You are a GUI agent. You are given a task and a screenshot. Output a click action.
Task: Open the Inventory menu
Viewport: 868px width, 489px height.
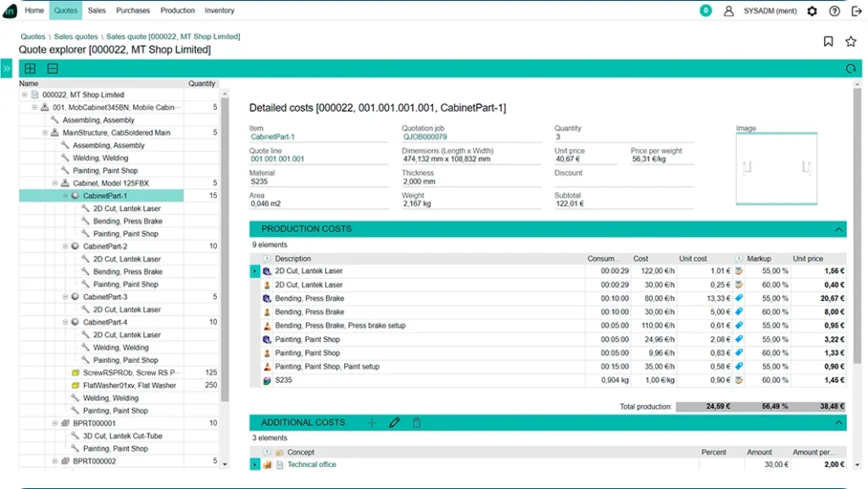point(220,11)
